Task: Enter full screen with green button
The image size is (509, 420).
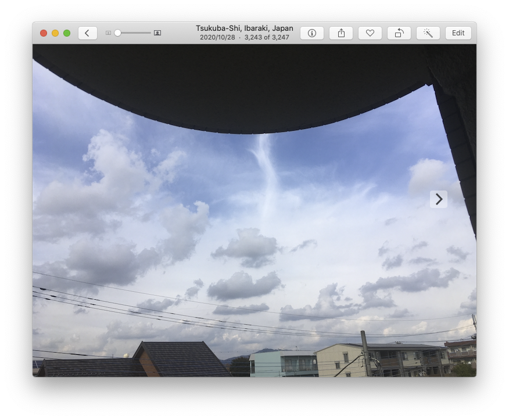Action: click(67, 33)
